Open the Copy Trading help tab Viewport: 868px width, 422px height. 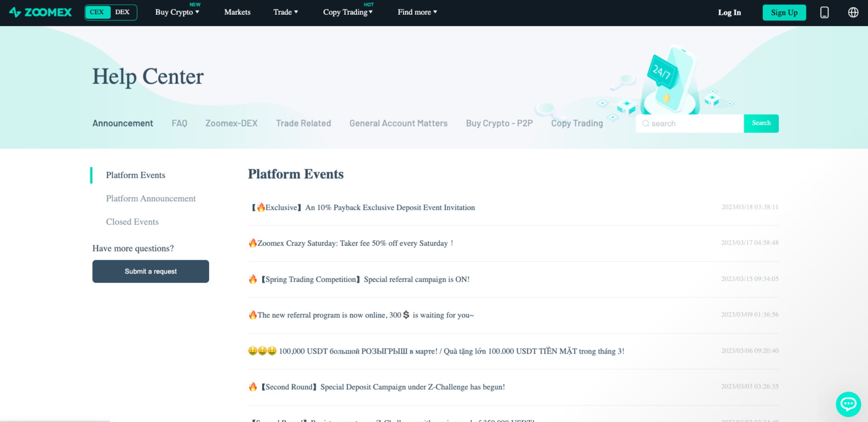(577, 123)
